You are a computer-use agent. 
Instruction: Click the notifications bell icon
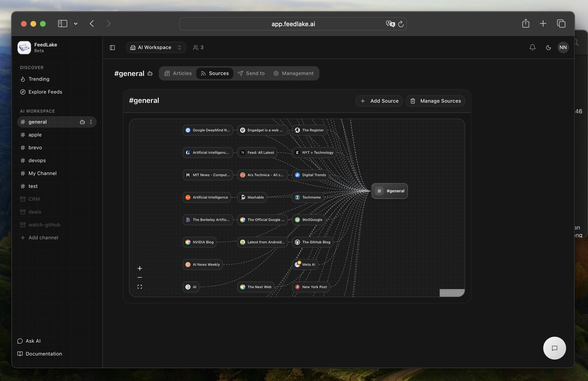532,47
